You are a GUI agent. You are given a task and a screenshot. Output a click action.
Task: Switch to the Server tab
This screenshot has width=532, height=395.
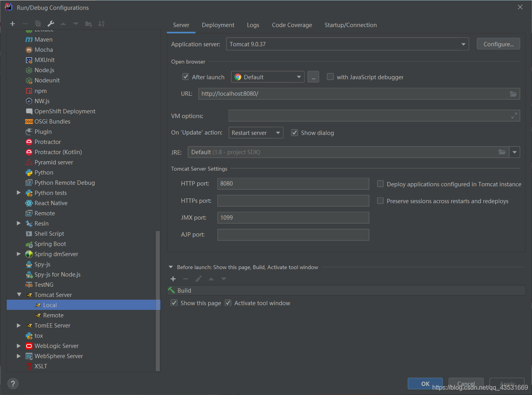click(181, 25)
